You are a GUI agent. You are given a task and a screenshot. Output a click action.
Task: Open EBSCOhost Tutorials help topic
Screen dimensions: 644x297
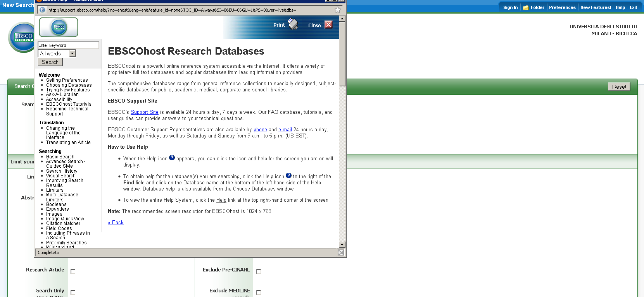click(69, 104)
